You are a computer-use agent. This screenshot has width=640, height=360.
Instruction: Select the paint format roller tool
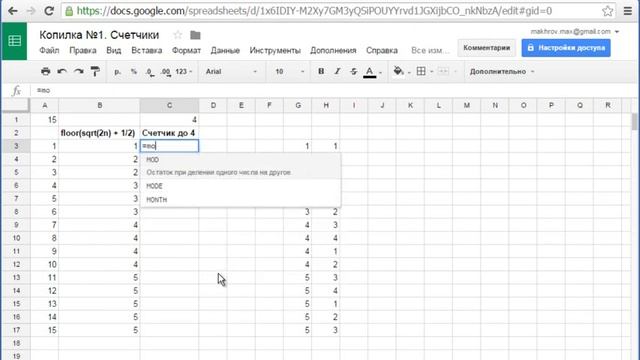click(95, 71)
